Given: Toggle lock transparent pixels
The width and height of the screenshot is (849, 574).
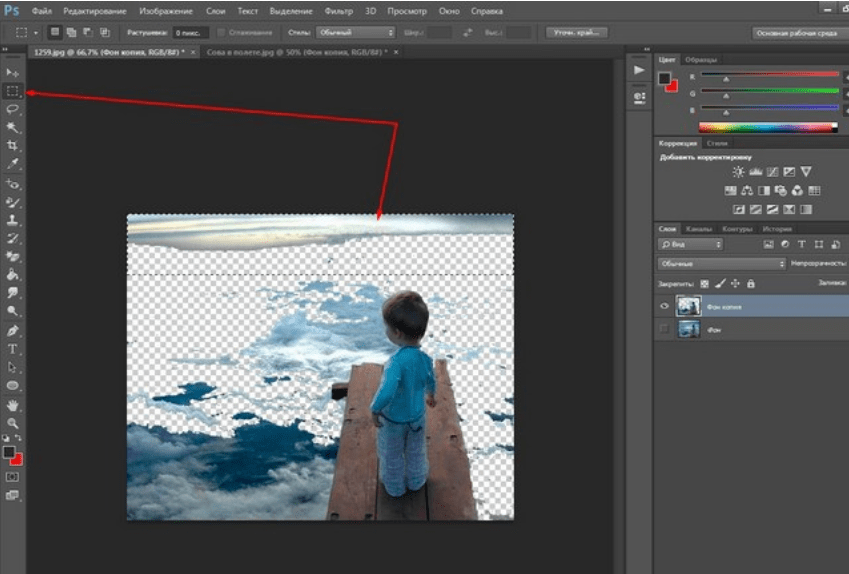Looking at the screenshot, I should (x=704, y=284).
